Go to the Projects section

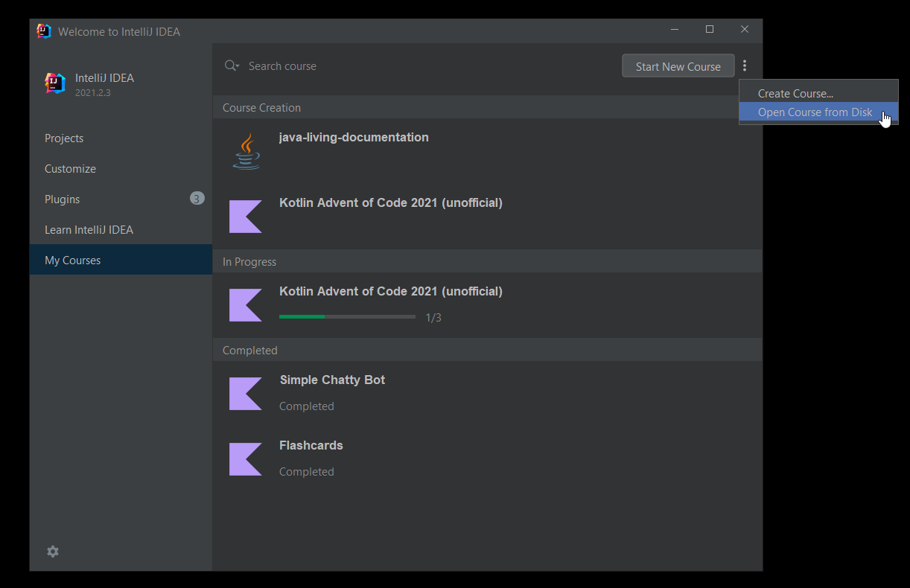121,138
